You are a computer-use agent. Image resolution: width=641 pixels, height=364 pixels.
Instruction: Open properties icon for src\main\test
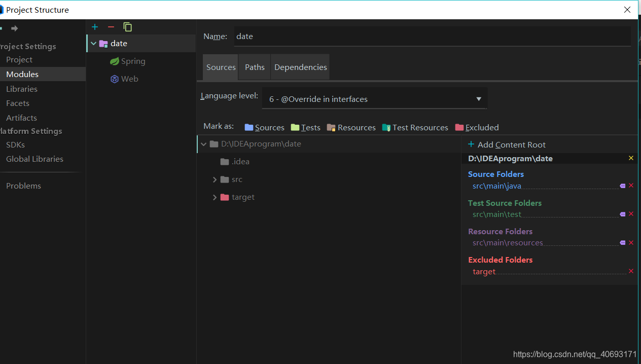point(623,214)
